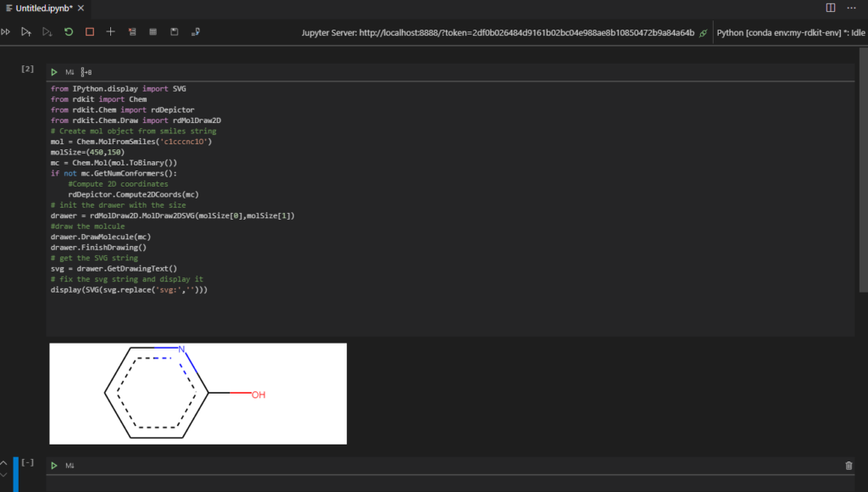Run current cell and cells below

[x=47, y=32]
